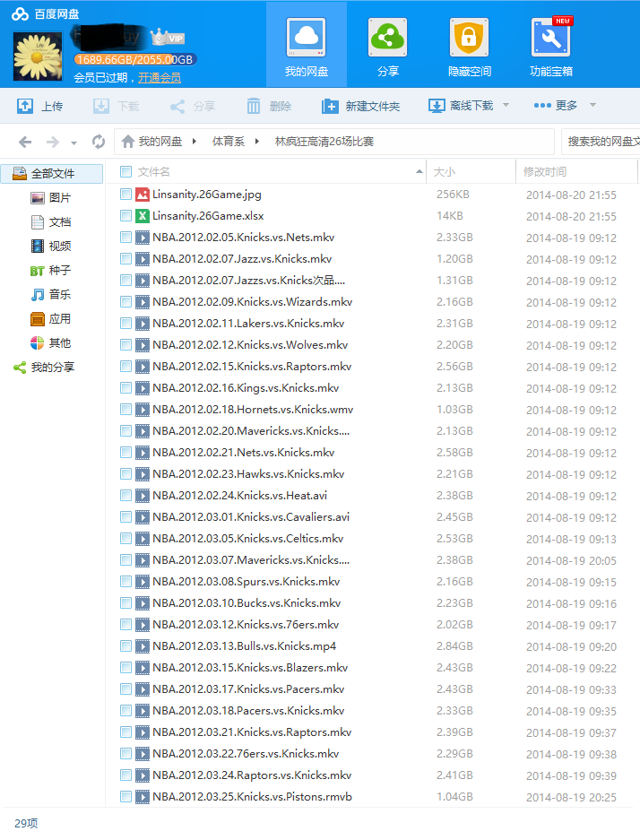Image resolution: width=640 pixels, height=840 pixels.
Task: Refresh the file list
Action: click(99, 142)
